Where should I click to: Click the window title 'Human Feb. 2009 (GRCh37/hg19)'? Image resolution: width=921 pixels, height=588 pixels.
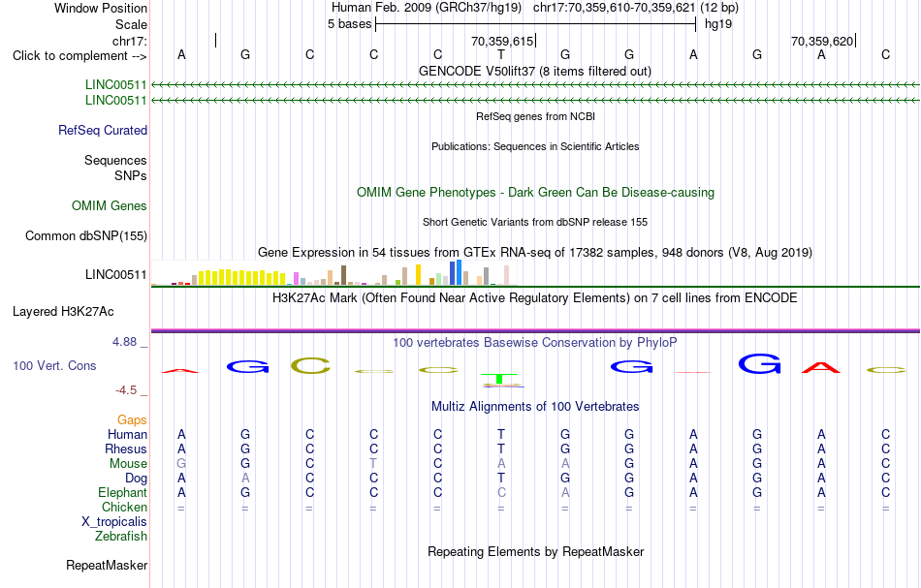tap(427, 8)
